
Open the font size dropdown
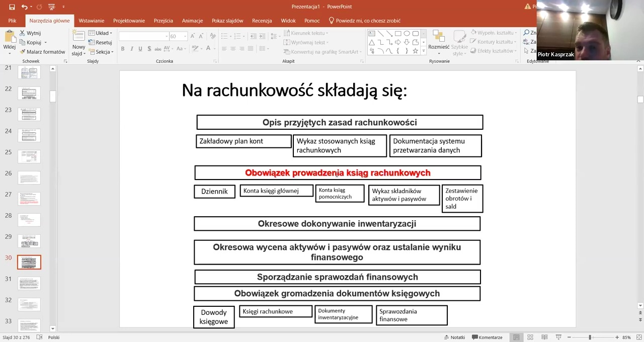[x=185, y=36]
